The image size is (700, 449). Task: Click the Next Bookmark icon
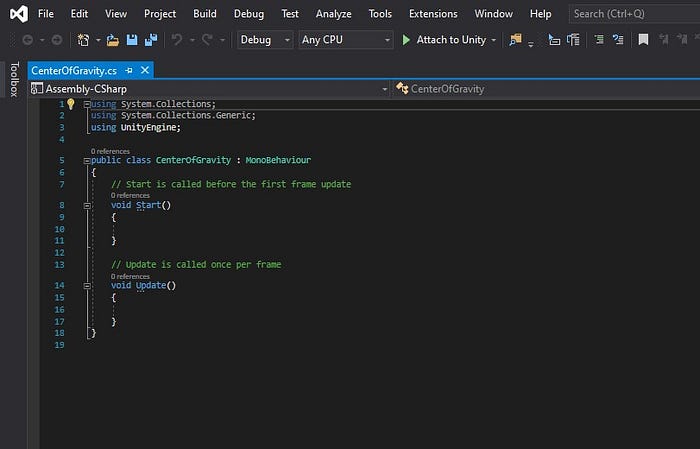682,40
